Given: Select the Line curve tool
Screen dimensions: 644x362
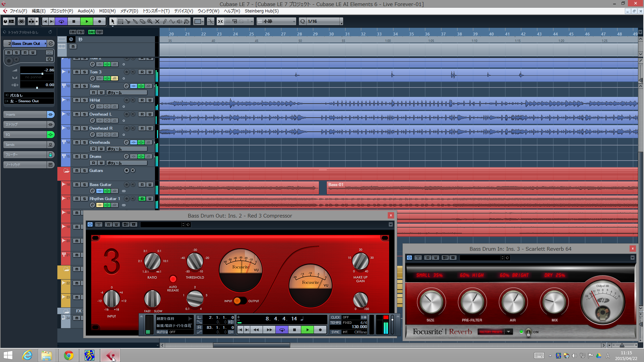Looking at the screenshot, I should point(172,21).
